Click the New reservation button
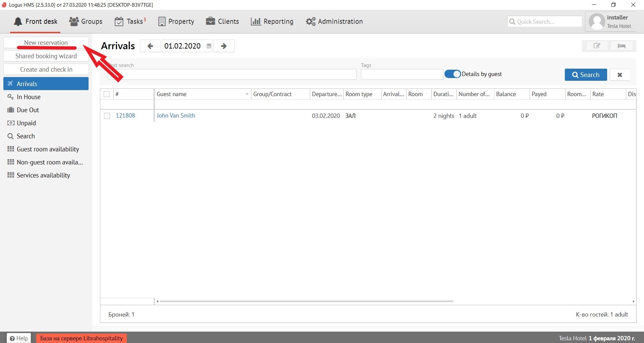This screenshot has height=343, width=644. 46,43
